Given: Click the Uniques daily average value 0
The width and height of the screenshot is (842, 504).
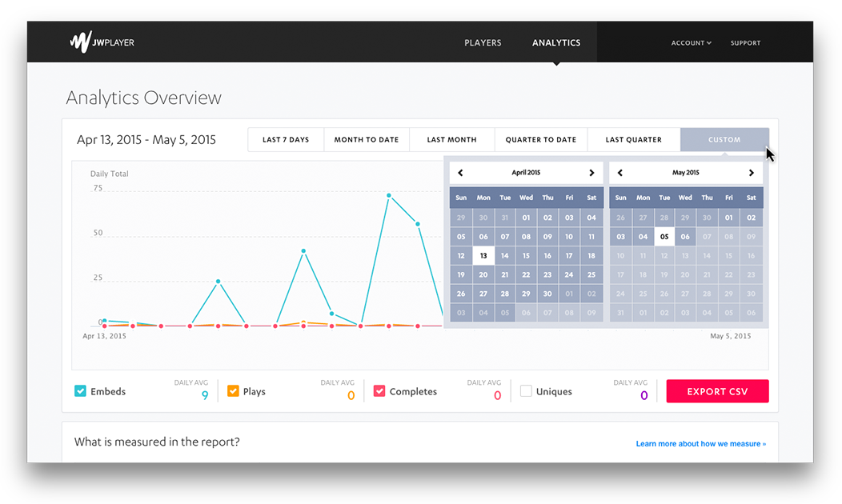Looking at the screenshot, I should click(x=644, y=395).
